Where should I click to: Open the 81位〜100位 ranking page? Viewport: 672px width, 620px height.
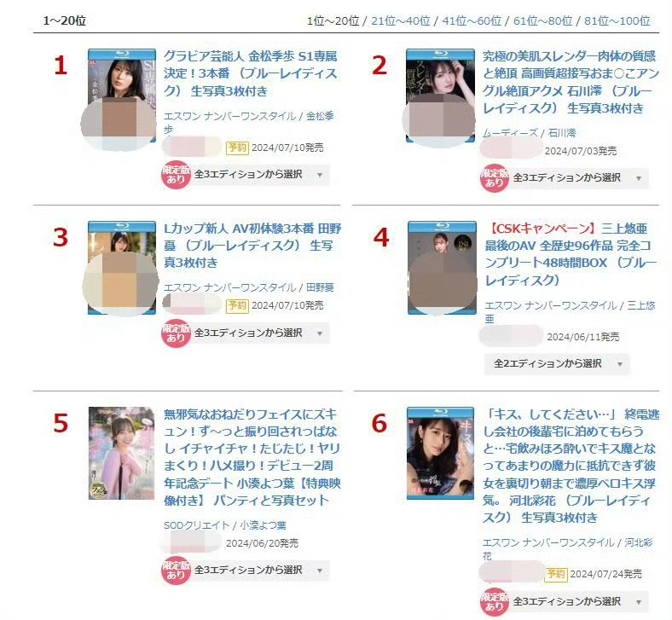coord(617,20)
